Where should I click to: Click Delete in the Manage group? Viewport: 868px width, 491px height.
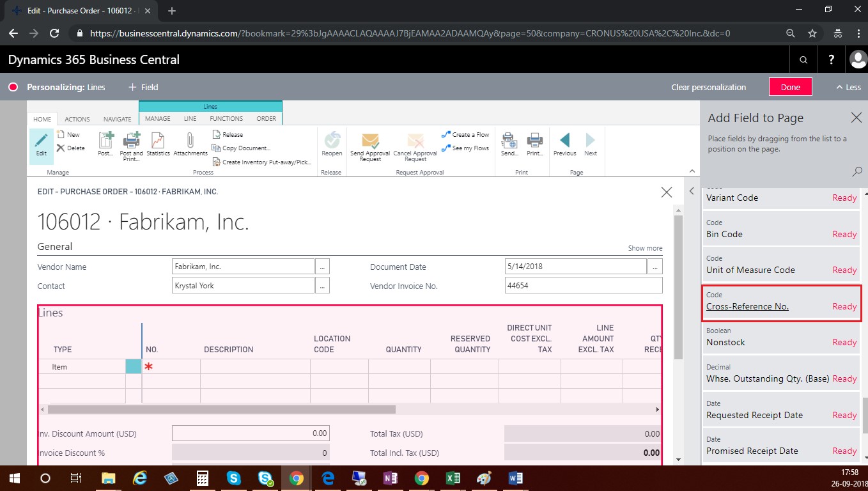[70, 148]
